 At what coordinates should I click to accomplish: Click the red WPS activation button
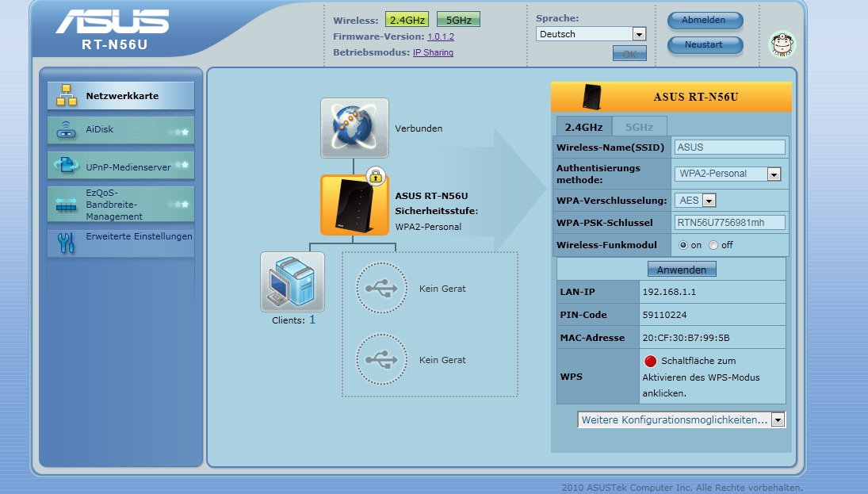click(651, 361)
